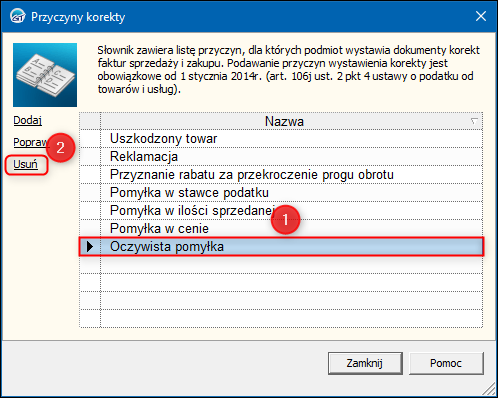The width and height of the screenshot is (498, 398).
Task: Open help with Pomoc button
Action: coord(446,363)
